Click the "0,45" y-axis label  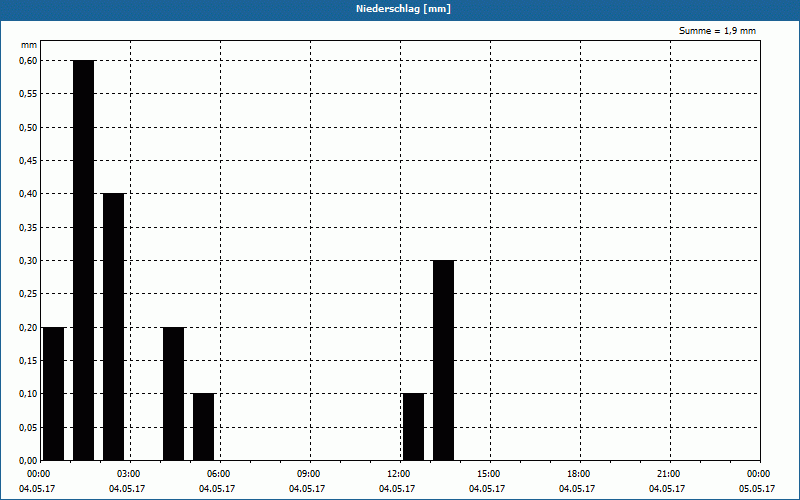28,161
